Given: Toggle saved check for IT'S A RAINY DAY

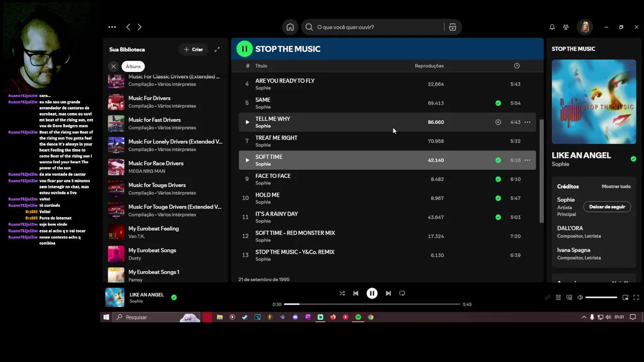Looking at the screenshot, I should coord(498,217).
